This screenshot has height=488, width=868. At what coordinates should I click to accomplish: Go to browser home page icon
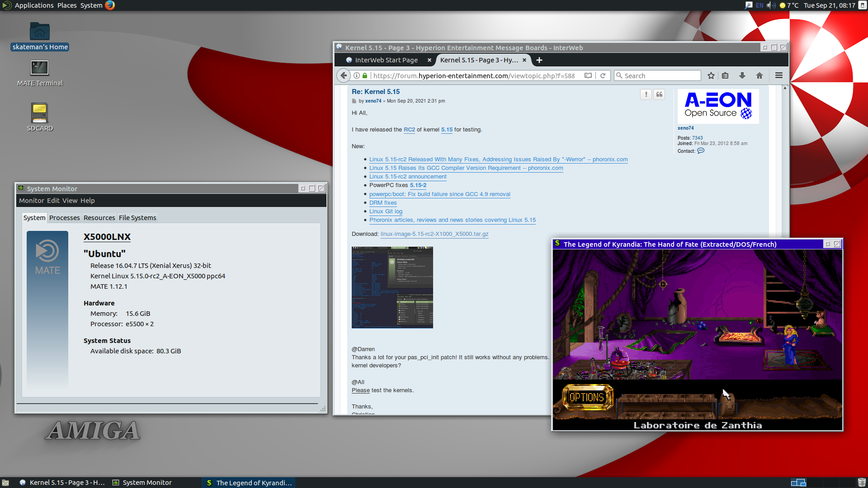point(759,75)
